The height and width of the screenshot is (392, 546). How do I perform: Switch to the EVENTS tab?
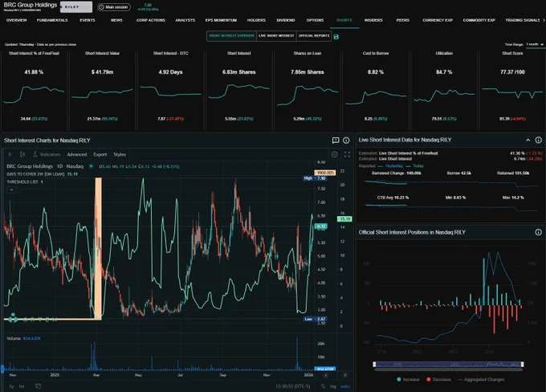coord(87,20)
